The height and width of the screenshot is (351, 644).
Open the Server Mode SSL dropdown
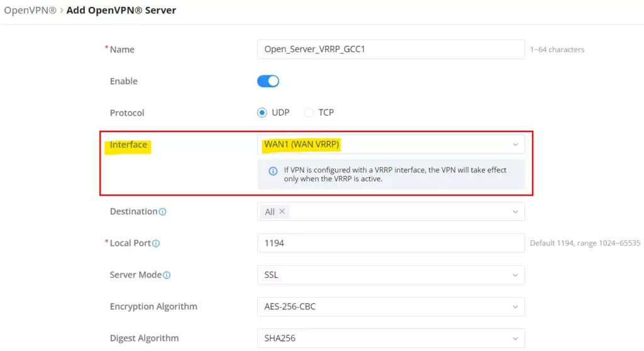tap(391, 275)
